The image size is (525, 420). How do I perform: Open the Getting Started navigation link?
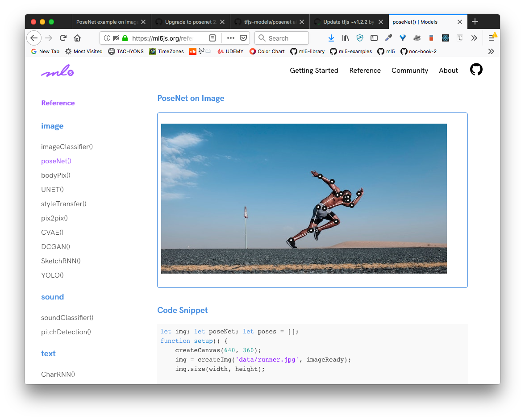tap(314, 71)
